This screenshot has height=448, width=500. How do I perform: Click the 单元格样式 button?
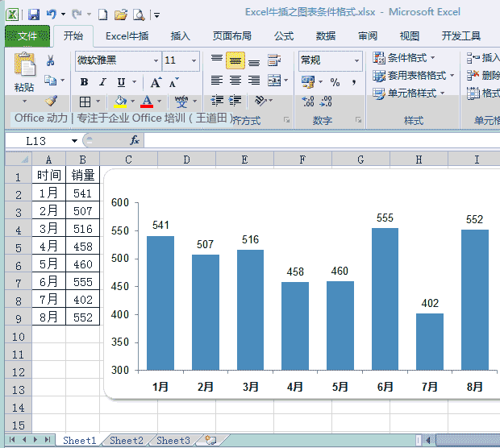pyautogui.click(x=409, y=93)
